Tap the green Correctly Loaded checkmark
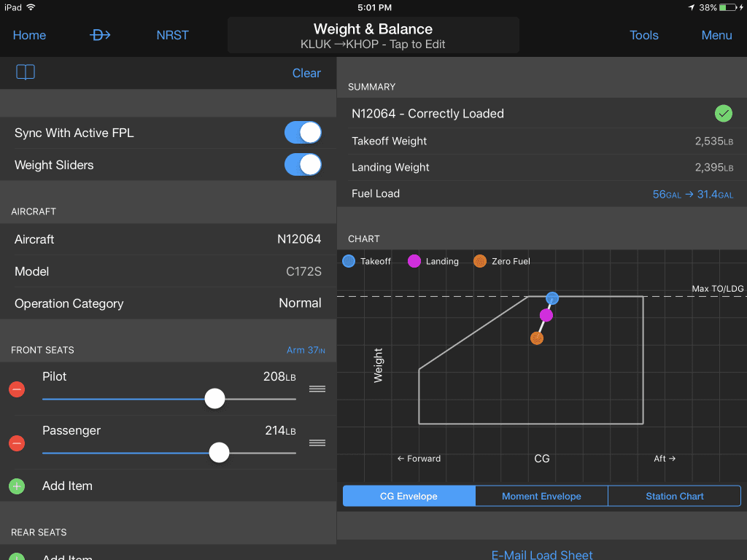 click(x=724, y=113)
